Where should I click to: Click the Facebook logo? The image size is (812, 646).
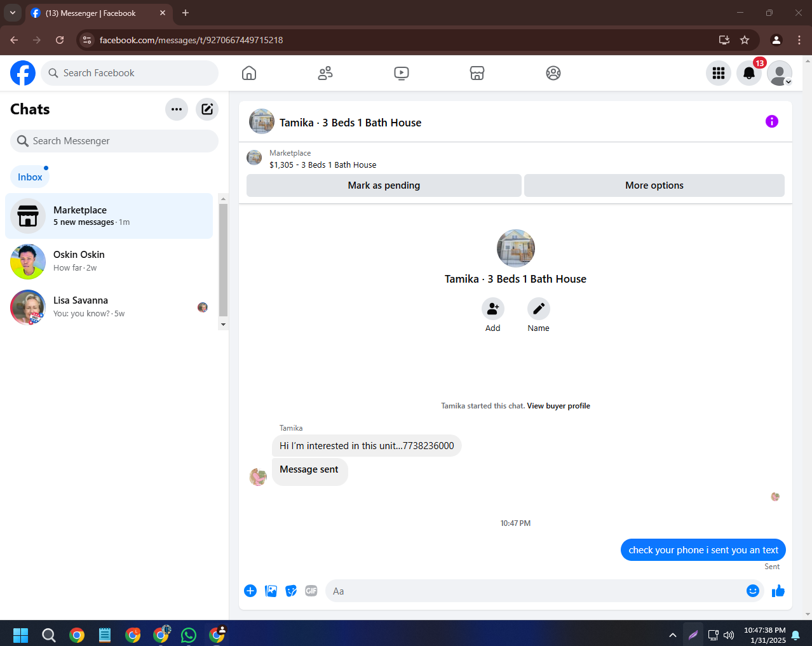point(23,73)
